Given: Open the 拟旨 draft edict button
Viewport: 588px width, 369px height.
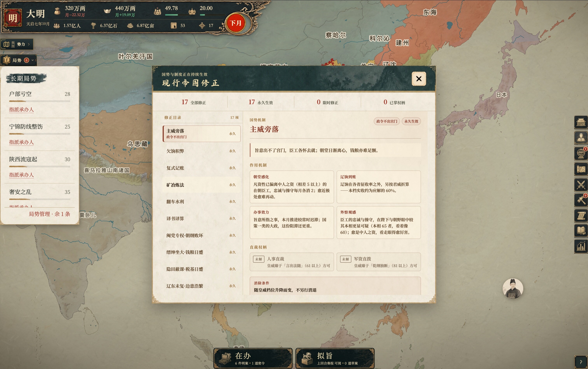Looking at the screenshot, I should 335,358.
